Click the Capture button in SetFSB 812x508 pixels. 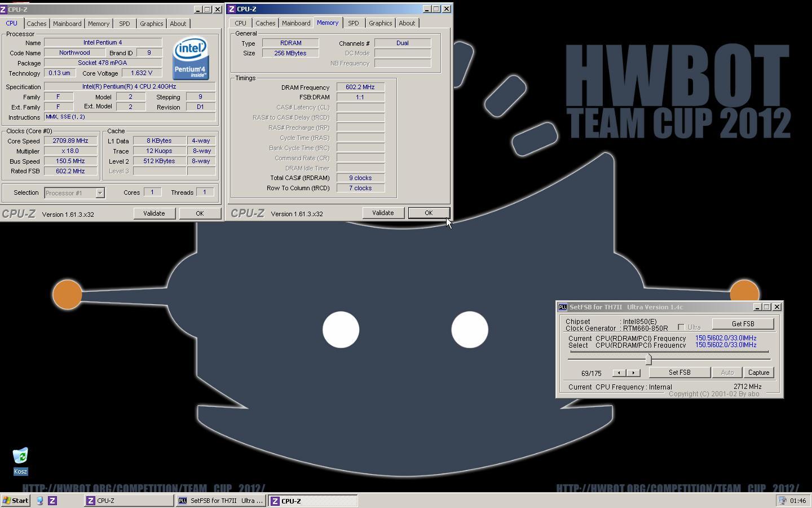point(758,373)
